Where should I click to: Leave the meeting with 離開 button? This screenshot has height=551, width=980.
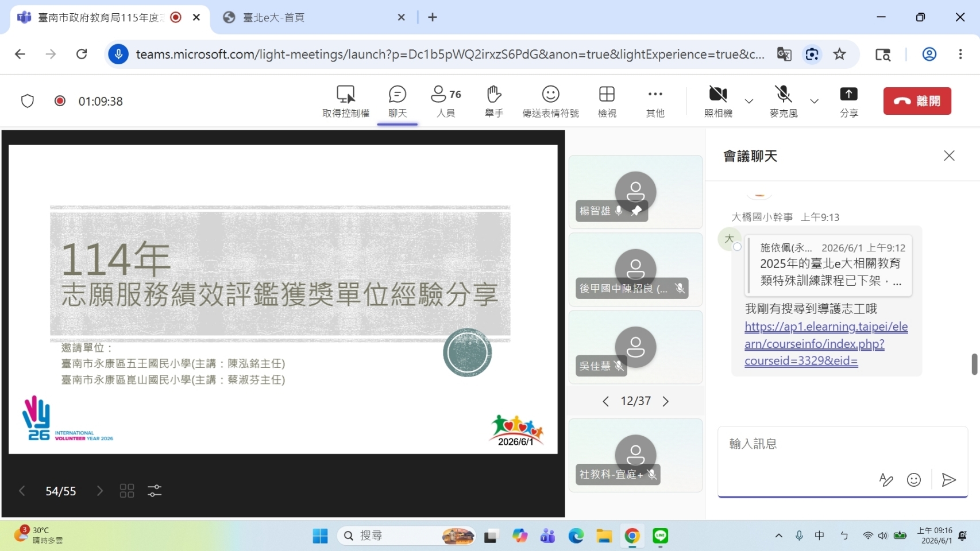[917, 101]
